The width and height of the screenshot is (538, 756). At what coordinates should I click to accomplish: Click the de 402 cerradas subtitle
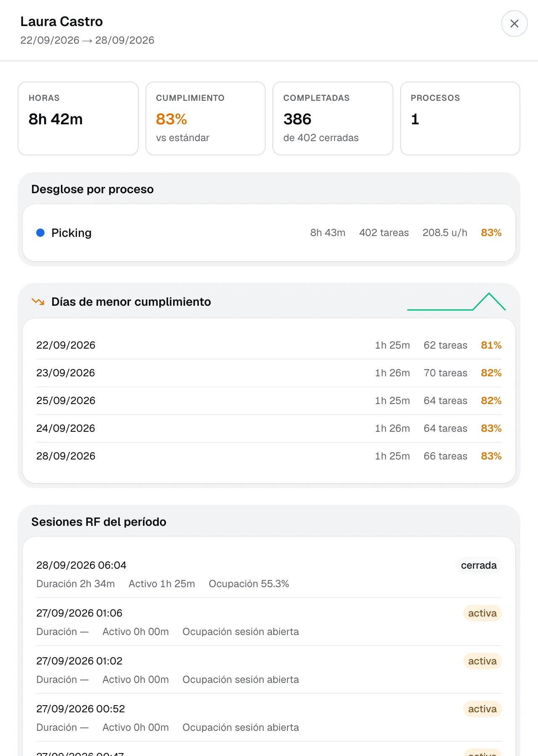(321, 138)
